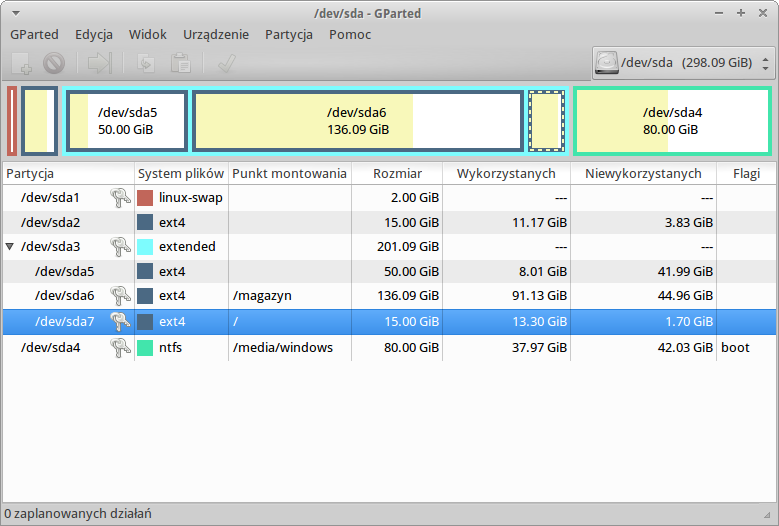Click the lock icon for /dev/sda4
Viewport: 779px width, 526px height.
coord(120,347)
